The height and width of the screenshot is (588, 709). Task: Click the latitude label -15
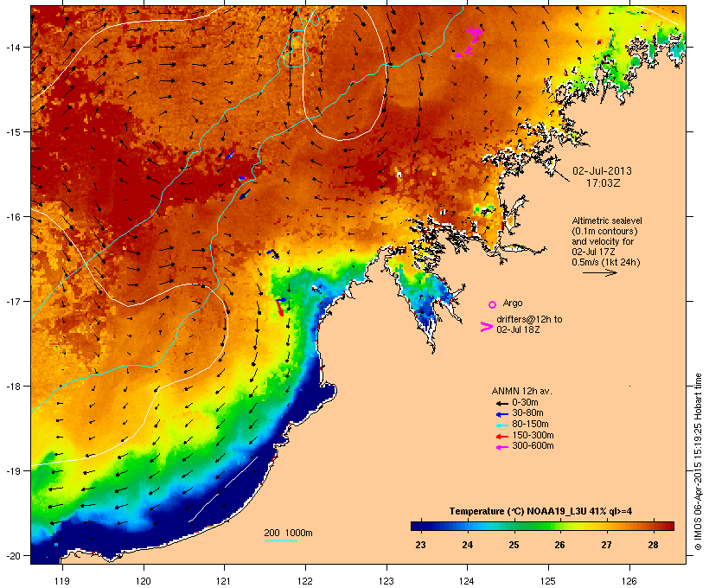(13, 132)
